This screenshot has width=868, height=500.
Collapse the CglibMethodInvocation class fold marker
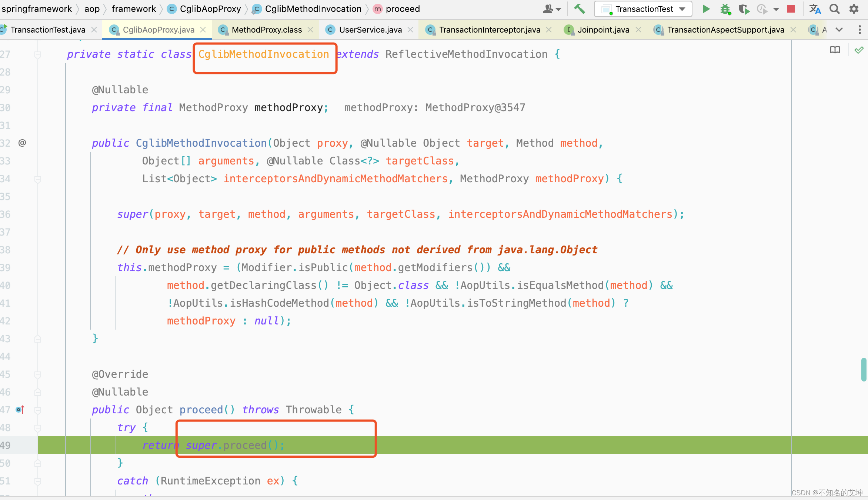[x=37, y=55]
